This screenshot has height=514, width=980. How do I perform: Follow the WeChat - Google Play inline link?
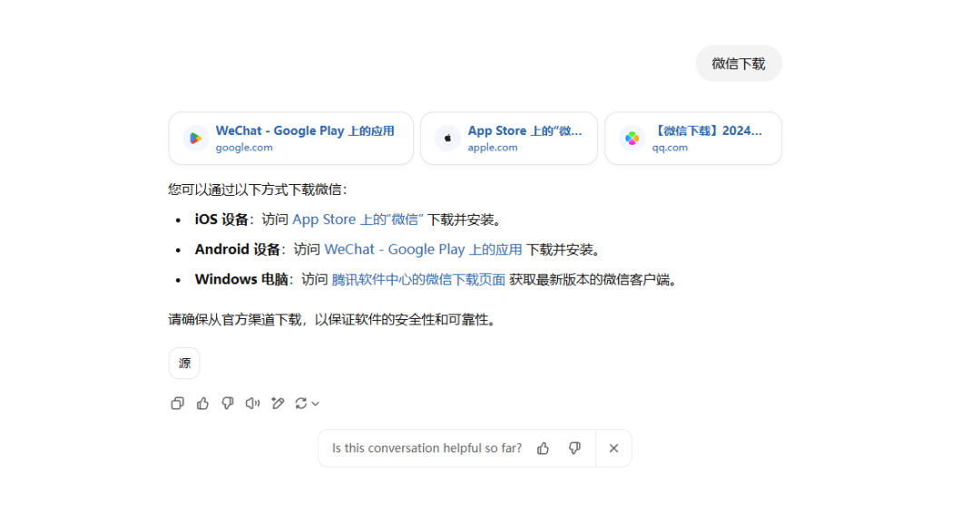(x=423, y=249)
